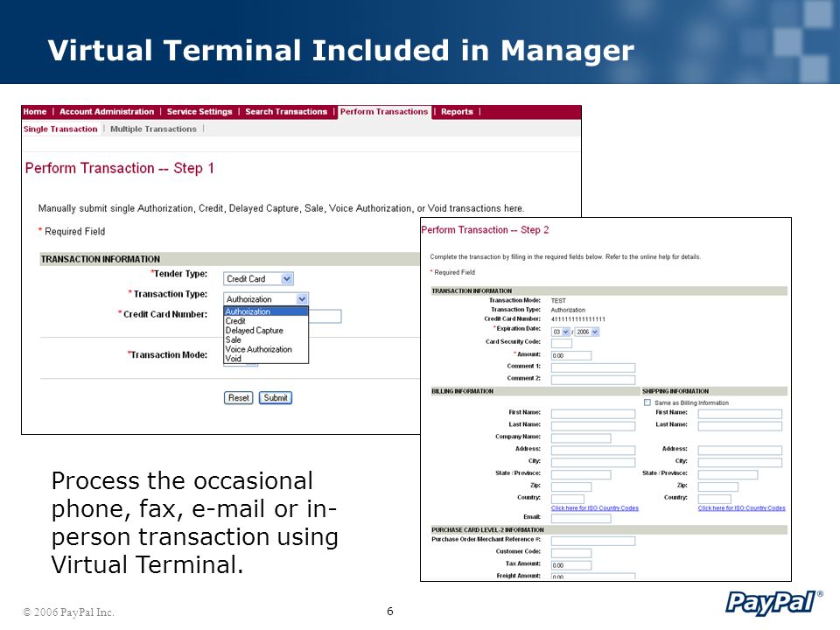Click the card number 4111111111111111 text
Viewport: 840px width, 630px height.
[578, 318]
